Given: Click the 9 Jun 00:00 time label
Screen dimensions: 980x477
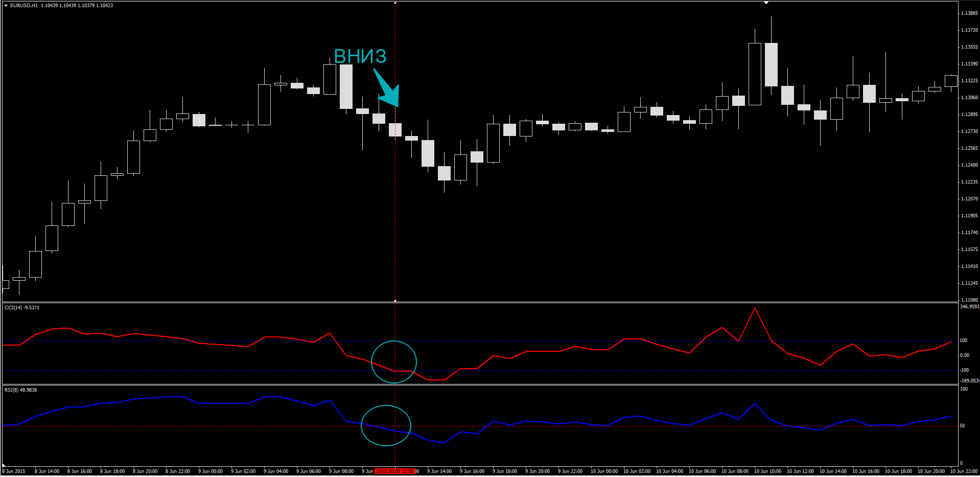Looking at the screenshot, I should tap(210, 471).
